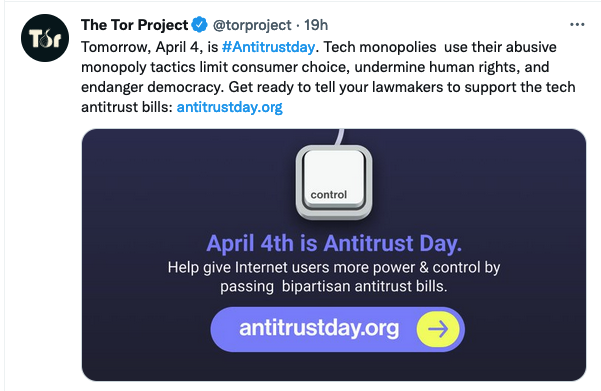Click "endanger democracy" in the tweet text
The width and height of the screenshot is (601, 391).
tap(152, 87)
